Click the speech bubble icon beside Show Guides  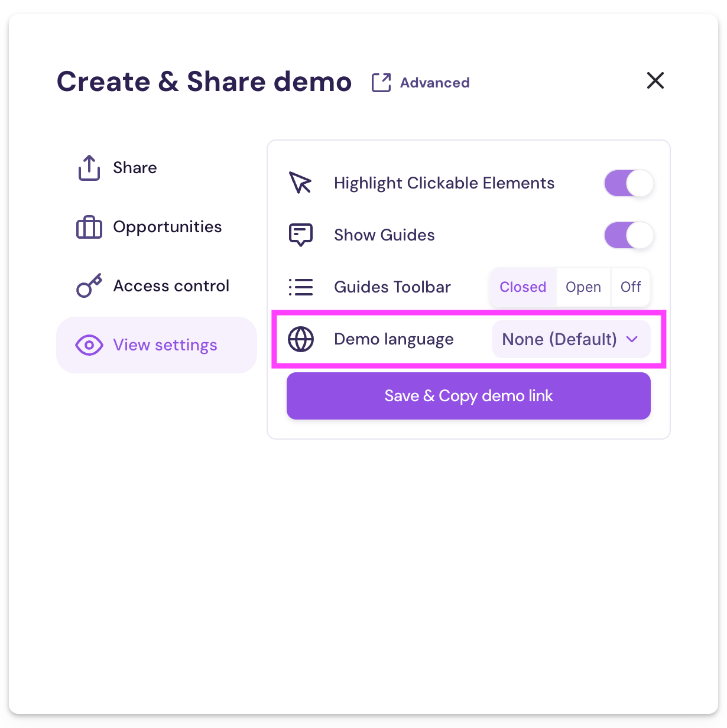[301, 235]
